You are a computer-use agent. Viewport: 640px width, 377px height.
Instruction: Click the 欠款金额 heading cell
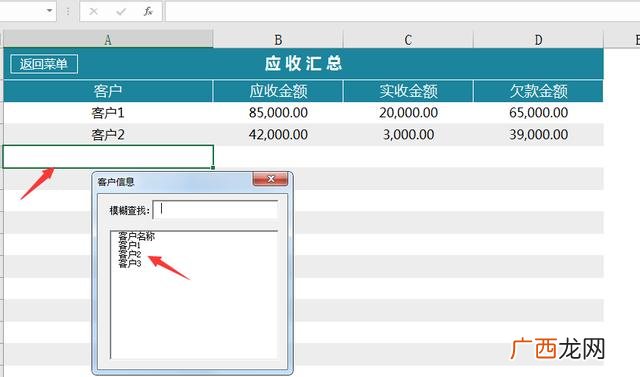click(538, 91)
